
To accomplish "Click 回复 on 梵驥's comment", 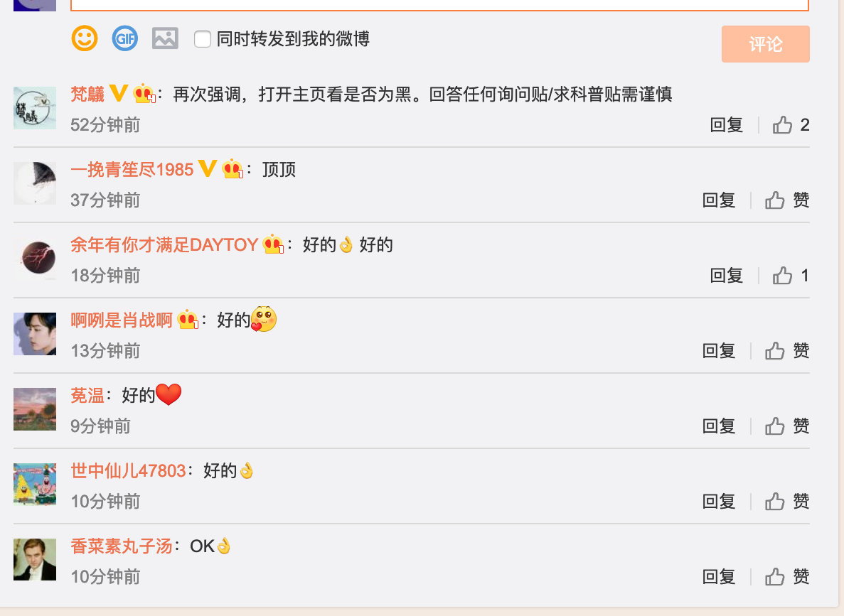I will (726, 125).
